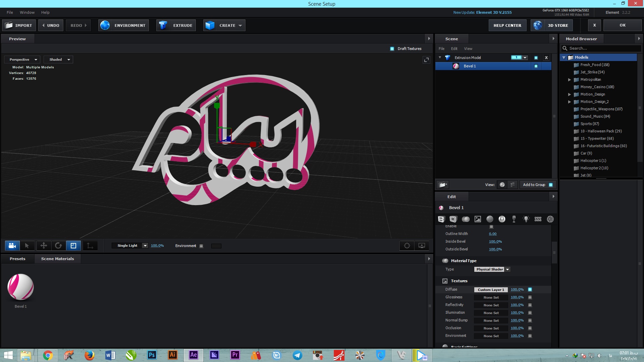Open the Shaded display mode dropdown
This screenshot has width=644, height=362.
58,60
